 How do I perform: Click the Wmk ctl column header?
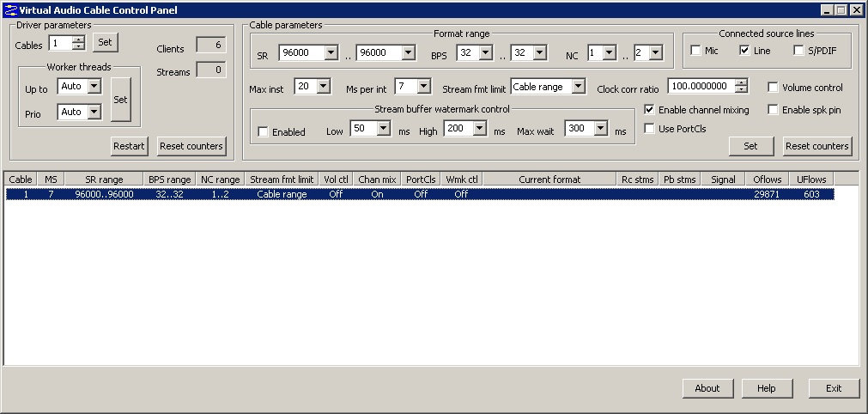[462, 180]
